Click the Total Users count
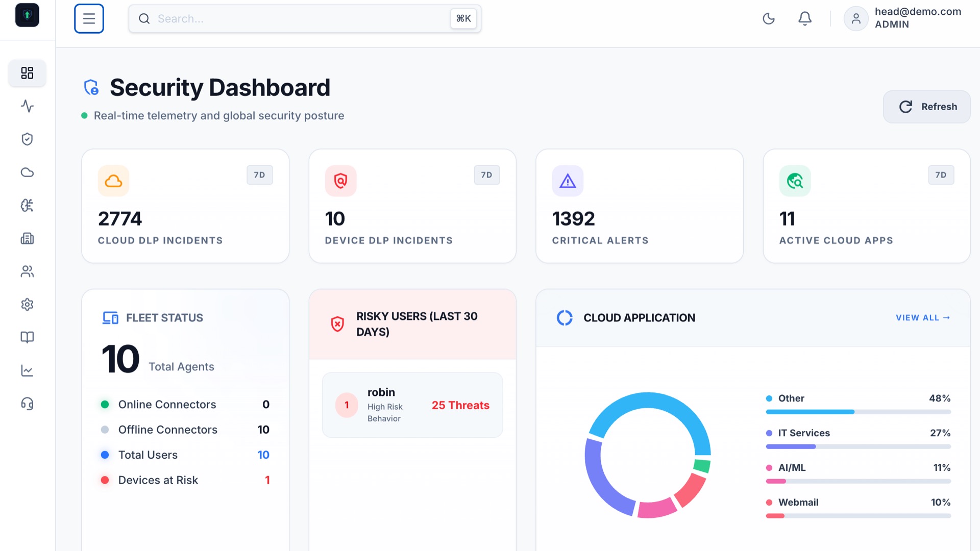 (263, 455)
